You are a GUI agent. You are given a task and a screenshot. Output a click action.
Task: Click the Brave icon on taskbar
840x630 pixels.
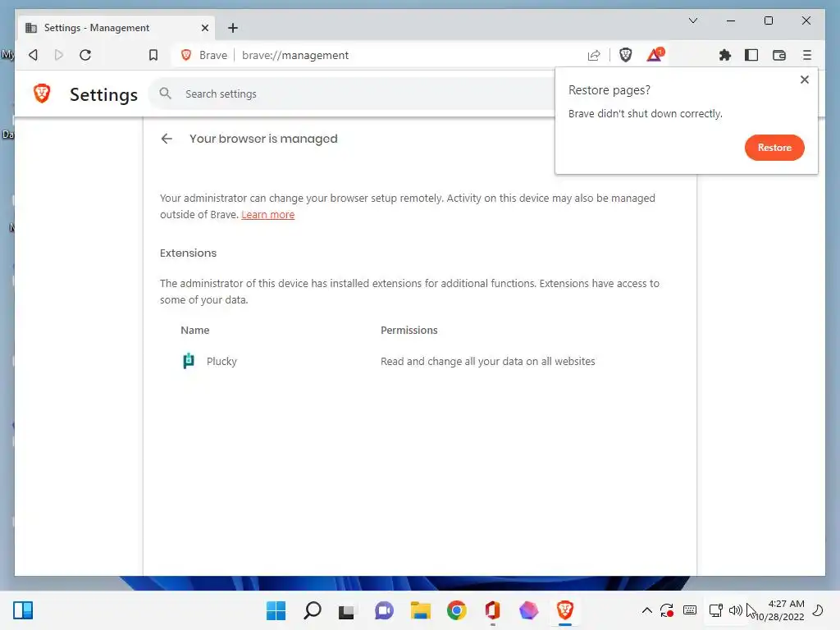tap(564, 610)
